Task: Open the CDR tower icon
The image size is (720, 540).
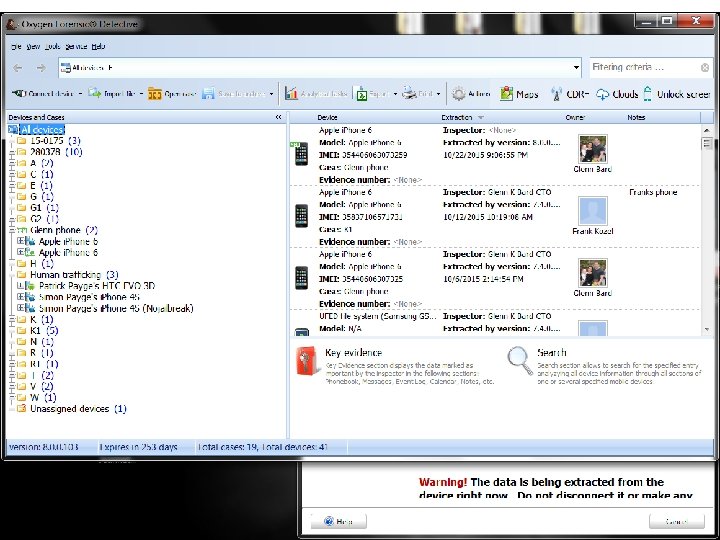Action: 556,94
